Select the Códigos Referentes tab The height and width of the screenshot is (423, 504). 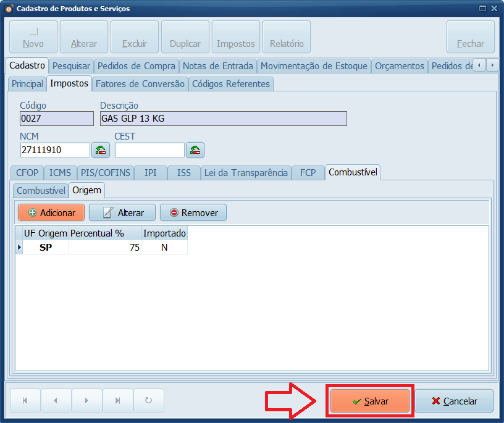pyautogui.click(x=231, y=84)
